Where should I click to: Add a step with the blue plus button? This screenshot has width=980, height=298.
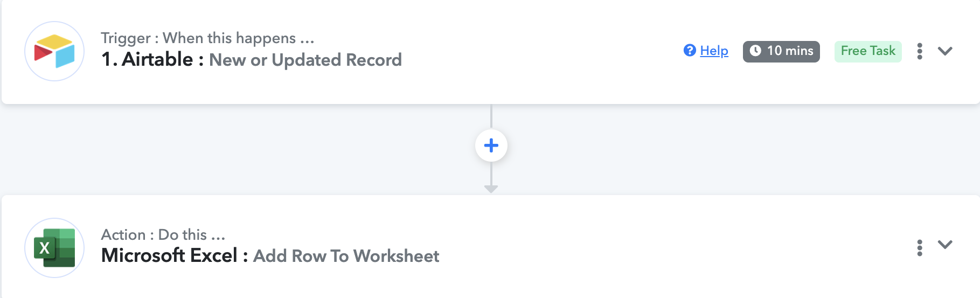point(491,145)
